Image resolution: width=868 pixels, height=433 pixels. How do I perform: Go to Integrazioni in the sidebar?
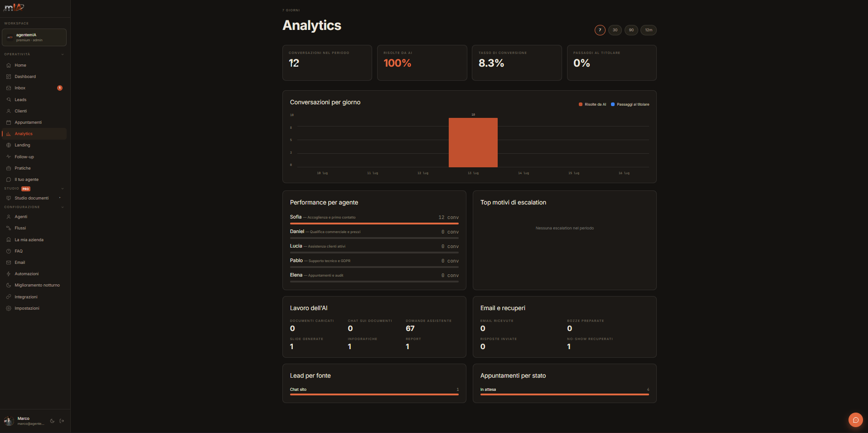coord(34,297)
